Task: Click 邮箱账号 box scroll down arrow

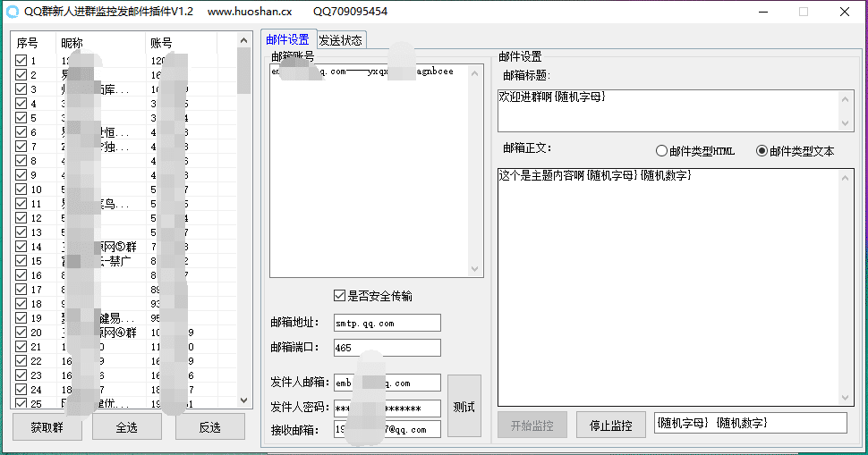Action: (x=474, y=269)
